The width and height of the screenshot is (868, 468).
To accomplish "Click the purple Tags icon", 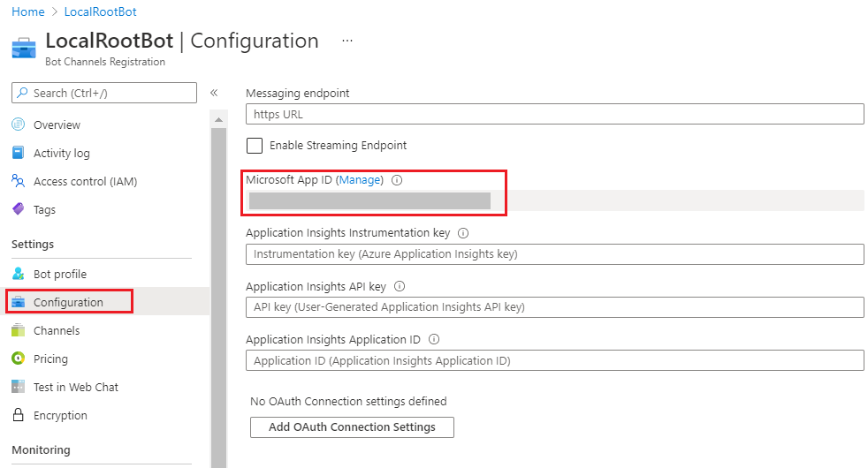I will [x=18, y=209].
